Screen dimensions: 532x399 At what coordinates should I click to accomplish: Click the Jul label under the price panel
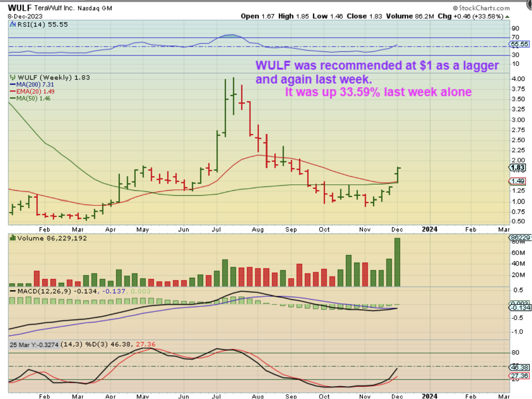[x=217, y=229]
